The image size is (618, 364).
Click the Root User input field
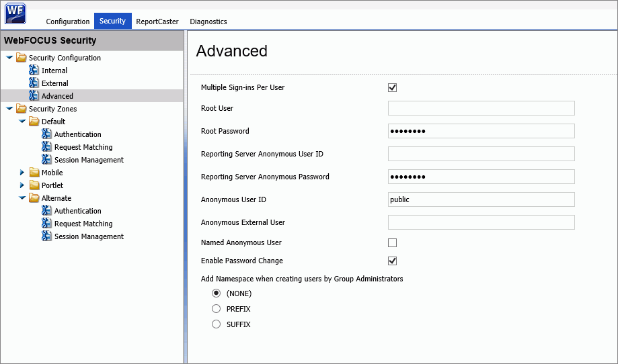[x=481, y=108]
